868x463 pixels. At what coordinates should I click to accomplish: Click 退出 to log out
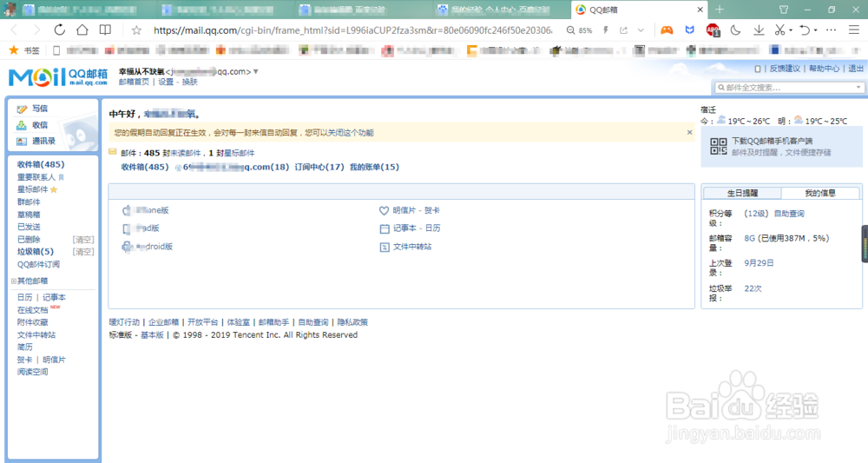point(856,69)
